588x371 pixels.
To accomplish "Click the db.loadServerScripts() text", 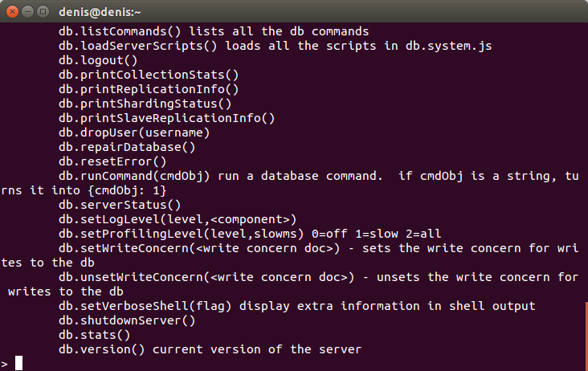I will tap(137, 46).
